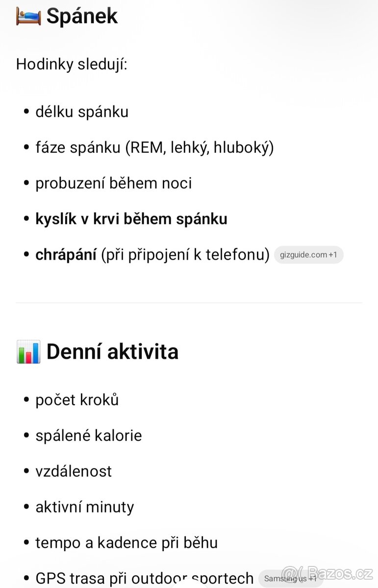Screen dimensions: 378x588
Task: Click the "počet kroků" list item
Action: (77, 400)
